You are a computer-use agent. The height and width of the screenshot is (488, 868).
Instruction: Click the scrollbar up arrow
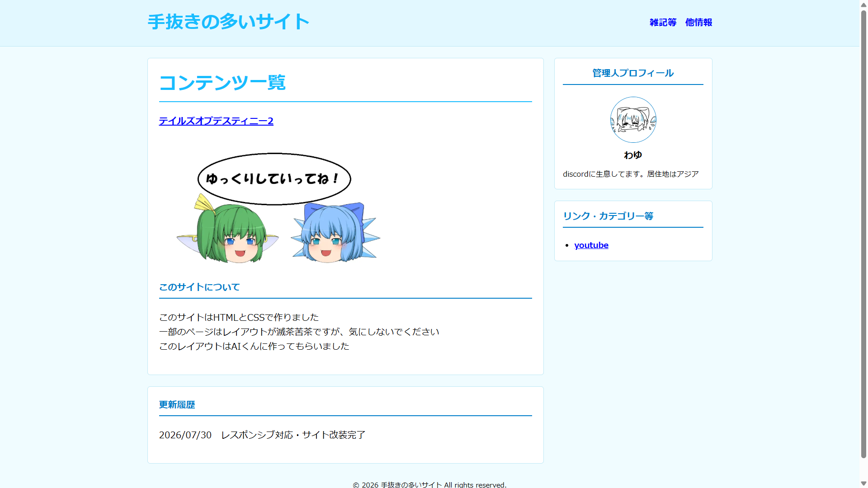point(863,5)
